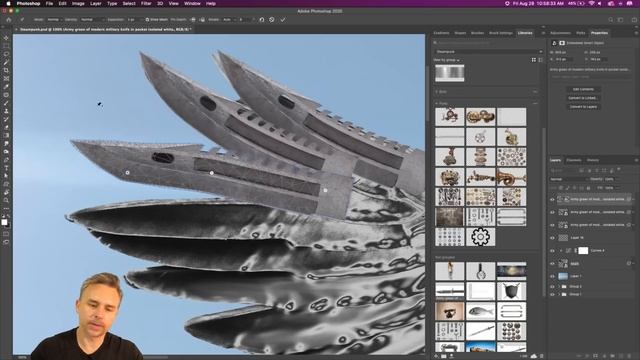
Task: Click the Libraries trash icon
Action: (542, 356)
